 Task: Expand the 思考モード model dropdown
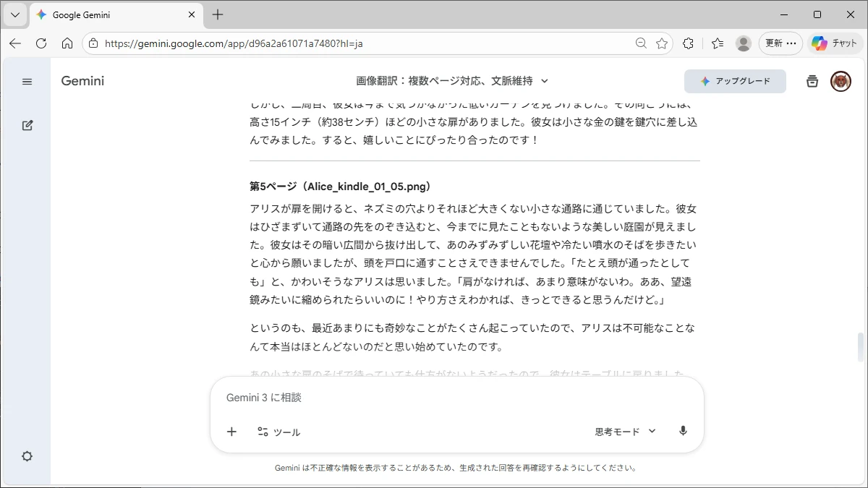625,432
